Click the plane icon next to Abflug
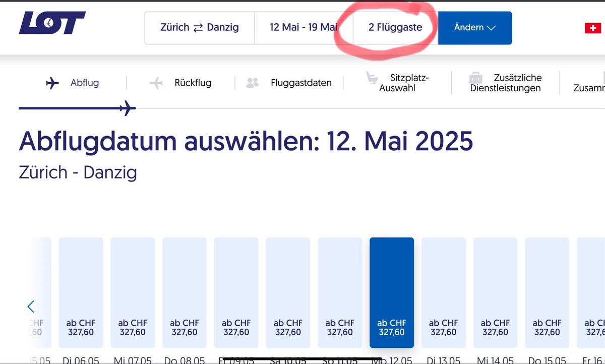 (x=53, y=82)
